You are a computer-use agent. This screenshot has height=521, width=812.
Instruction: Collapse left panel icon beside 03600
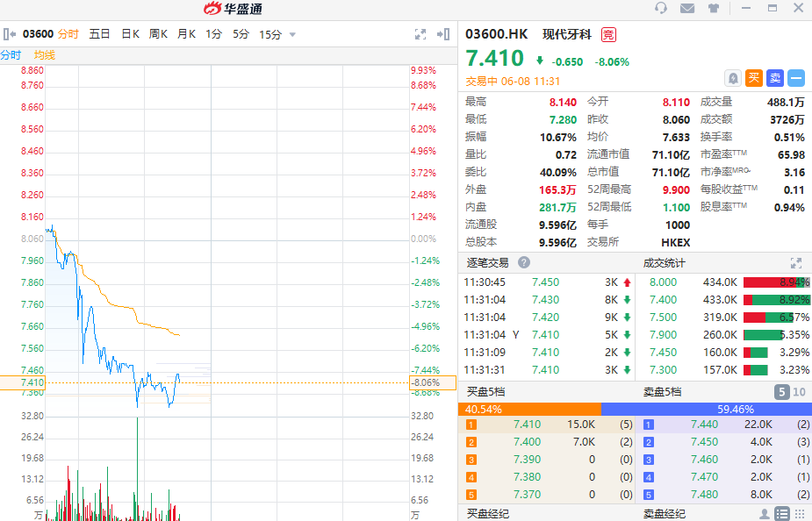[x=10, y=34]
